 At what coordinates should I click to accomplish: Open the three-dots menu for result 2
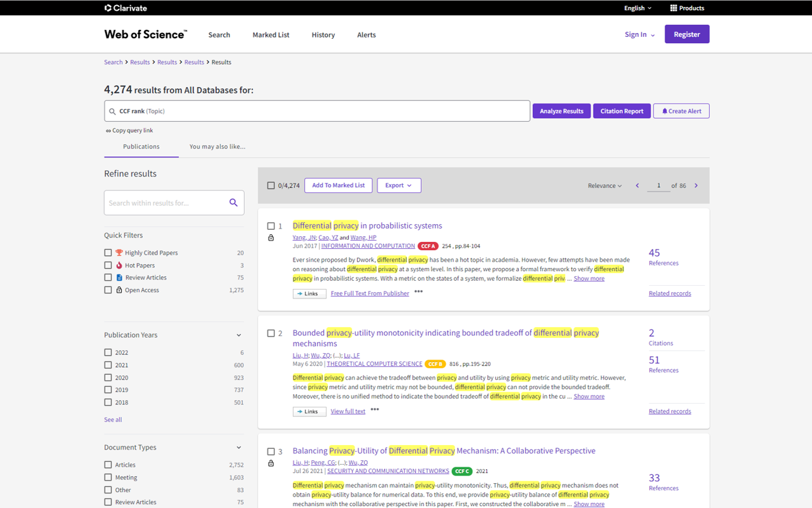[375, 410]
